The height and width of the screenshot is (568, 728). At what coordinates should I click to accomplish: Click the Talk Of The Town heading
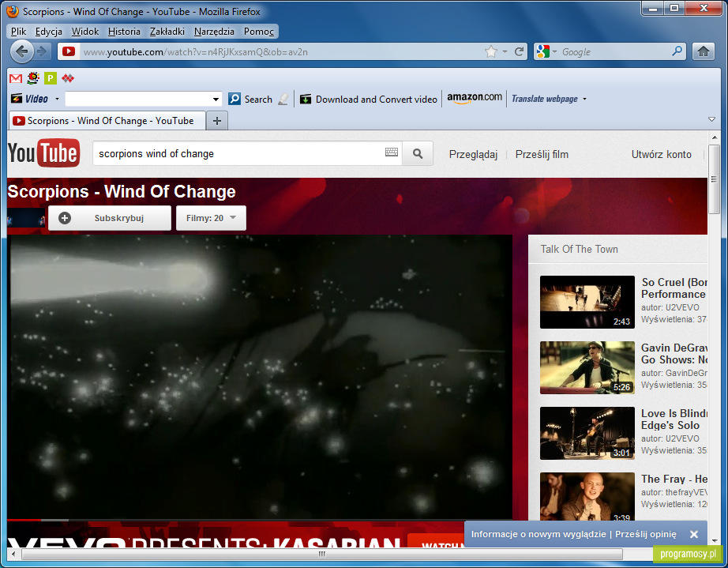pyautogui.click(x=579, y=250)
